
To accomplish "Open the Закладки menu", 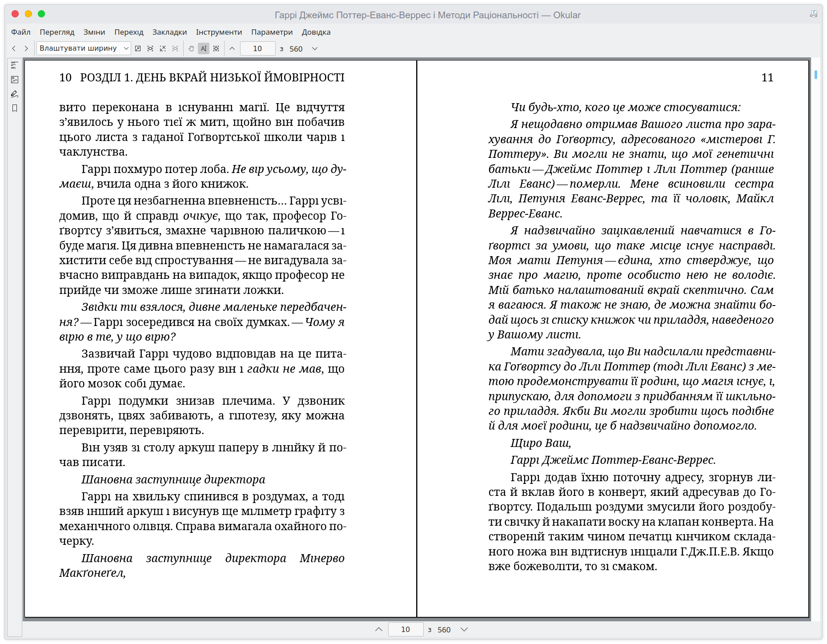I will (169, 32).
